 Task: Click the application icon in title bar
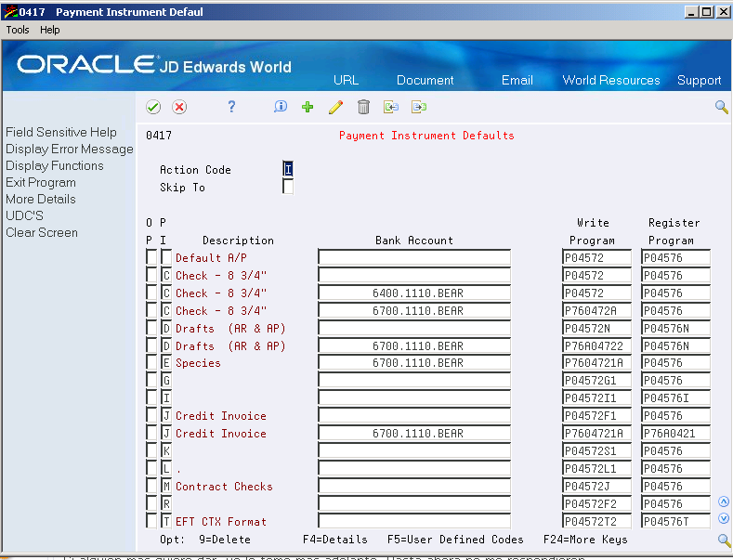pyautogui.click(x=10, y=12)
